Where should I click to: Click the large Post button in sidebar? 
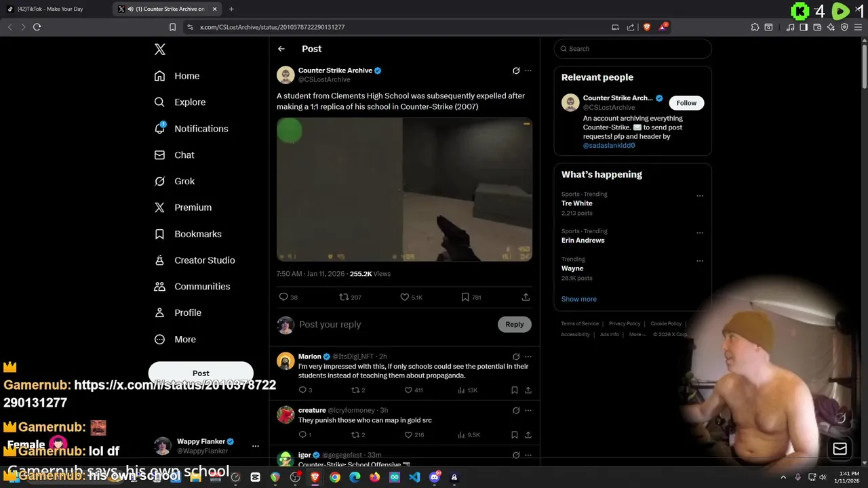tap(201, 373)
